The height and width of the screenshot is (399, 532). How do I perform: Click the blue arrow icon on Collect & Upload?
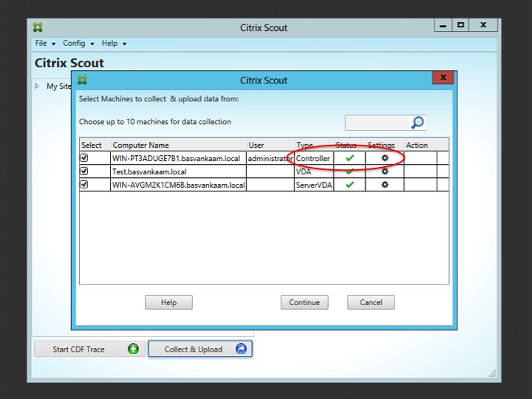(241, 349)
